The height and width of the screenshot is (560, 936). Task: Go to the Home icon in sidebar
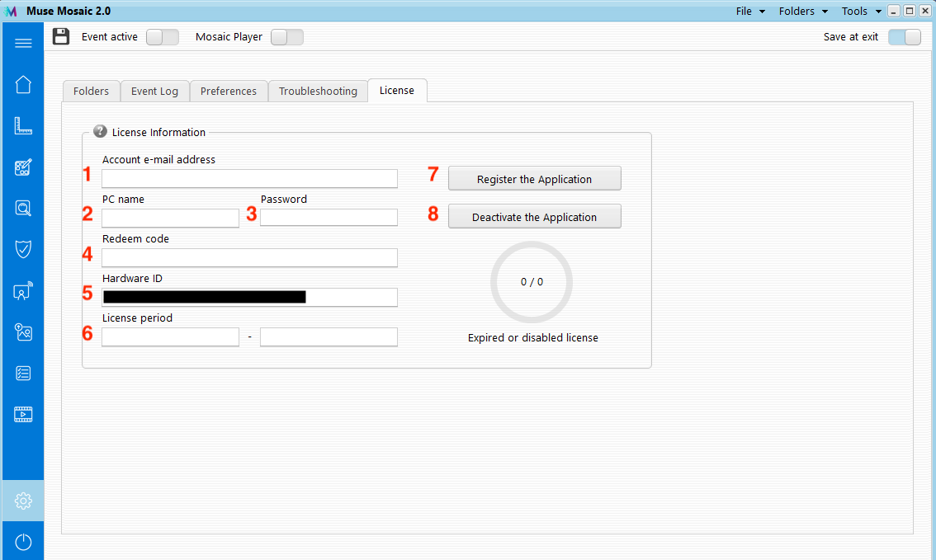pos(23,85)
